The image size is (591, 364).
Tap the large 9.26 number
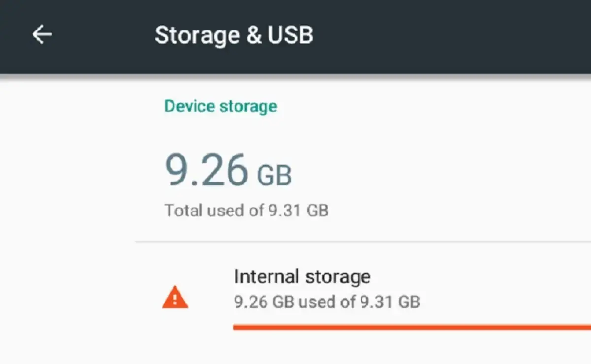tap(206, 170)
